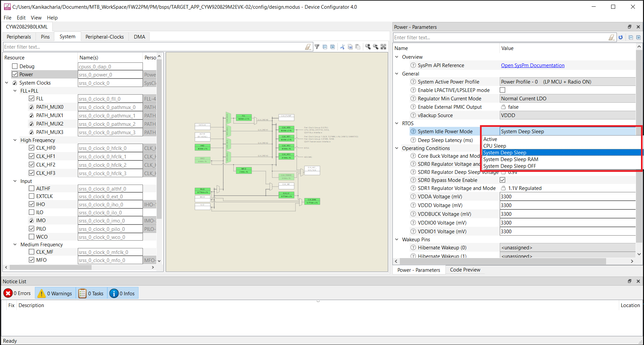644x345 pixels.
Task: Open the File menu
Action: [x=7, y=17]
